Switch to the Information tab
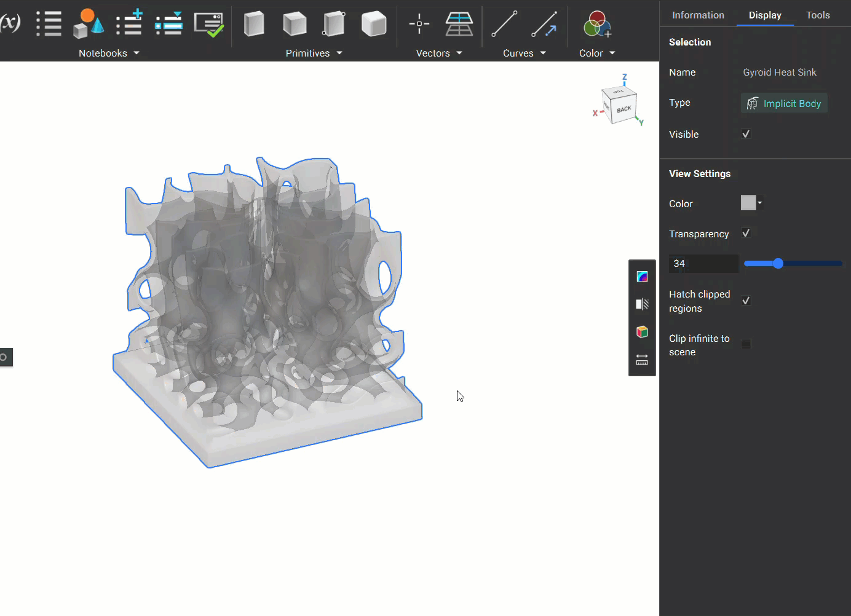This screenshot has height=616, width=851. pyautogui.click(x=698, y=15)
